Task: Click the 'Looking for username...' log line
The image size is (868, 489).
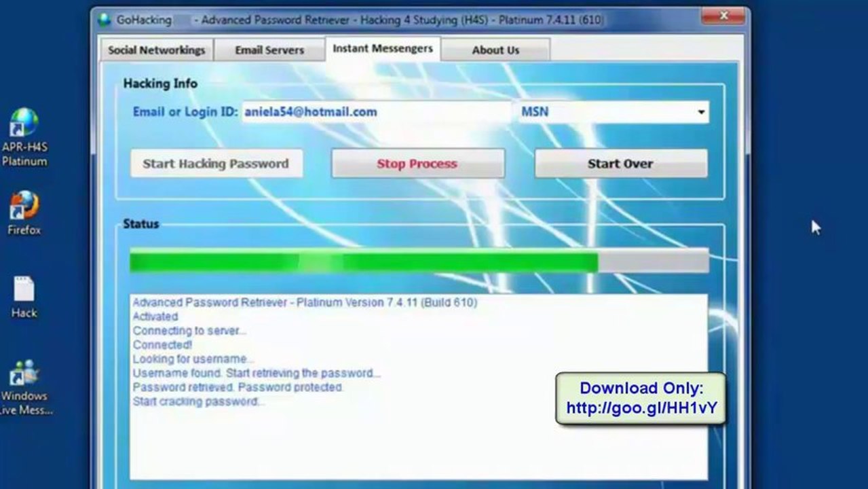Action: (x=193, y=359)
